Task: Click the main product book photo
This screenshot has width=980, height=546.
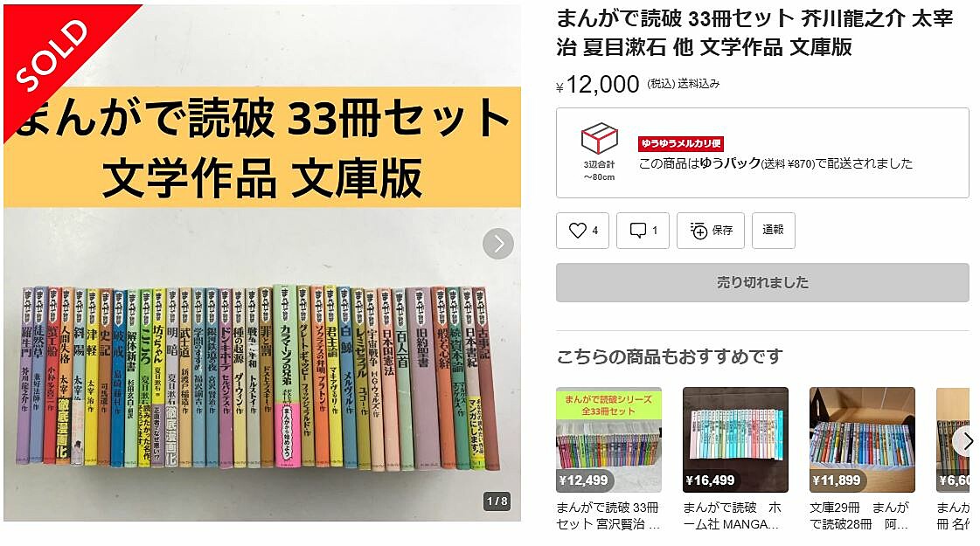Action: point(262,263)
